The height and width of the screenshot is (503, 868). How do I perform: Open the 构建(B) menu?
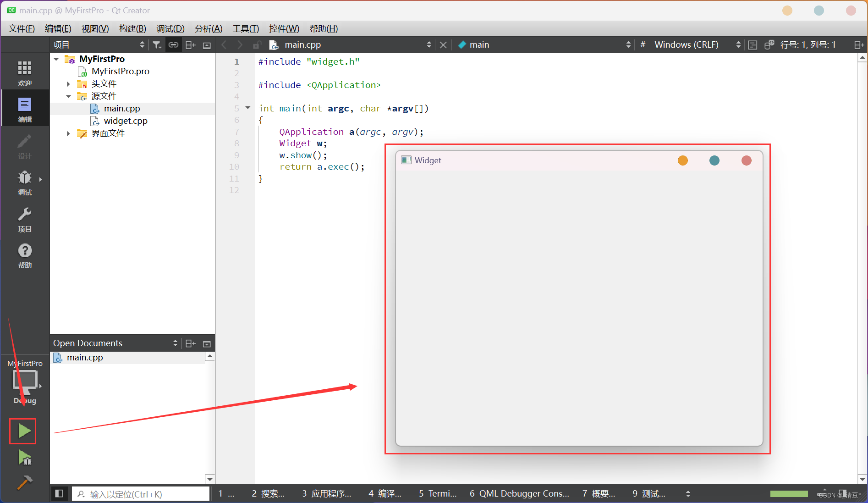coord(132,29)
